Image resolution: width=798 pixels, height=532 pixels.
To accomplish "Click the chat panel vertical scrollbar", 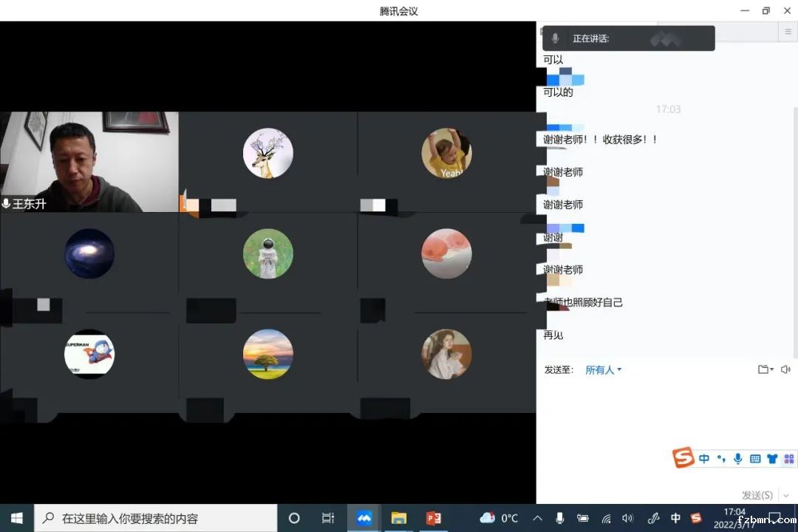I will (x=795, y=222).
